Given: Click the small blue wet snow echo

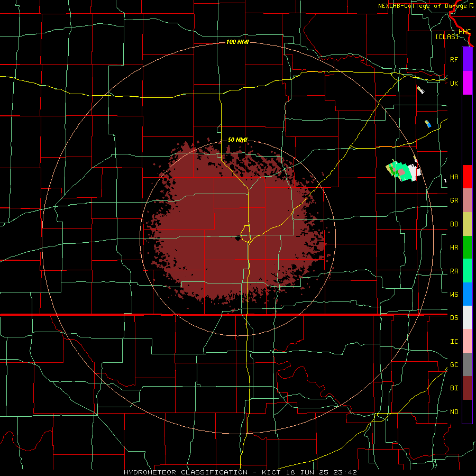Looking at the screenshot, I should click(428, 124).
